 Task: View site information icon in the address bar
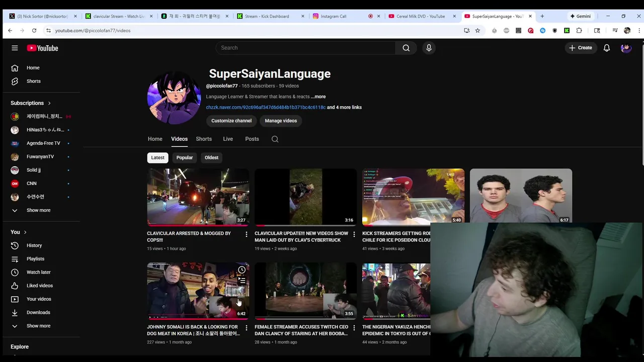click(x=48, y=31)
